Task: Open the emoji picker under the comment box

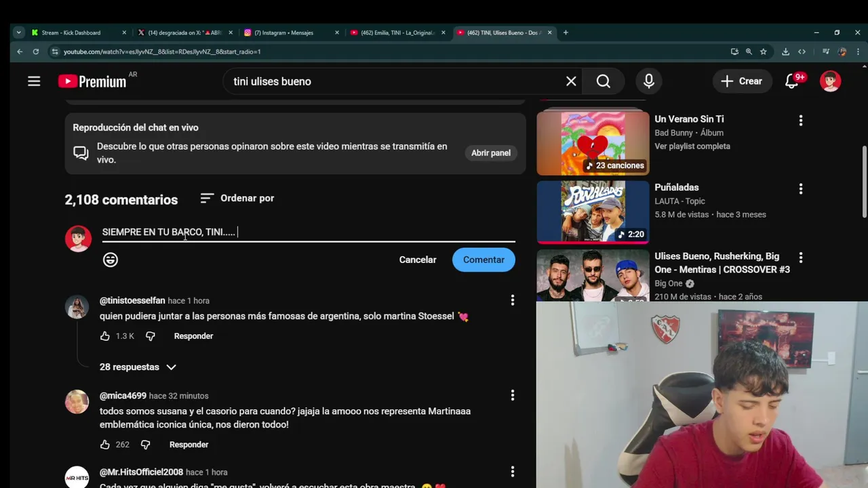Action: coord(111,260)
